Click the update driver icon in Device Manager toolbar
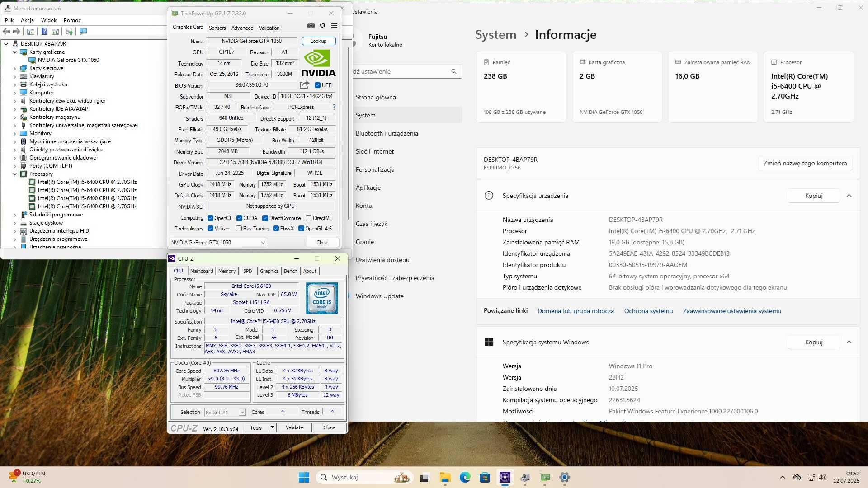Image resolution: width=868 pixels, height=488 pixels. click(69, 32)
